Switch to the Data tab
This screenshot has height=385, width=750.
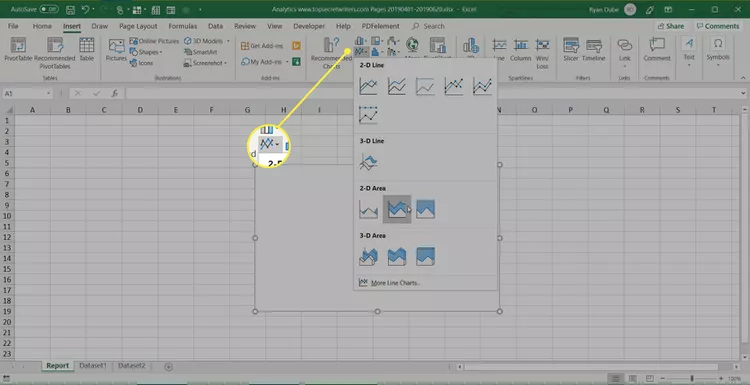tap(215, 26)
